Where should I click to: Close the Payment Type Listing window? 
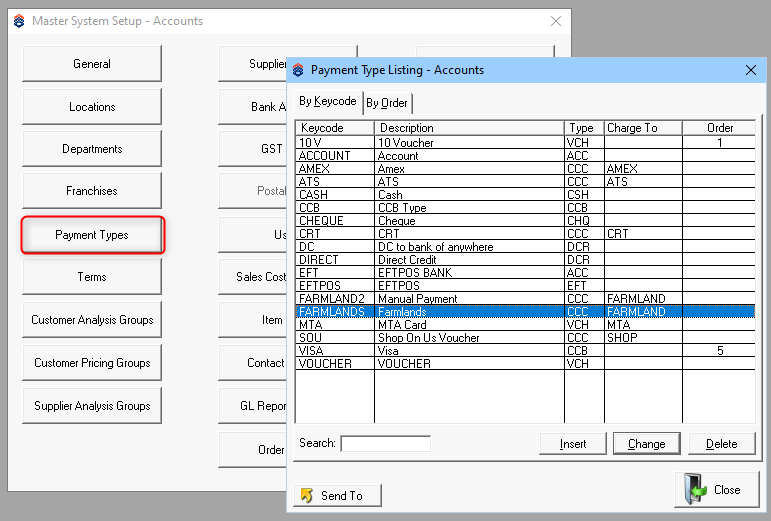(x=750, y=70)
